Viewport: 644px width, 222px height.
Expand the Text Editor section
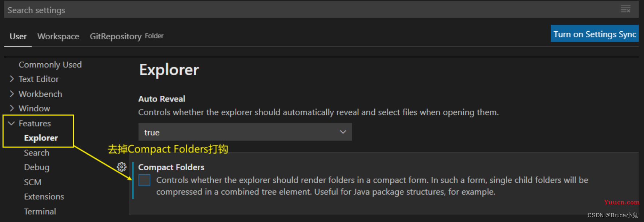[12, 79]
